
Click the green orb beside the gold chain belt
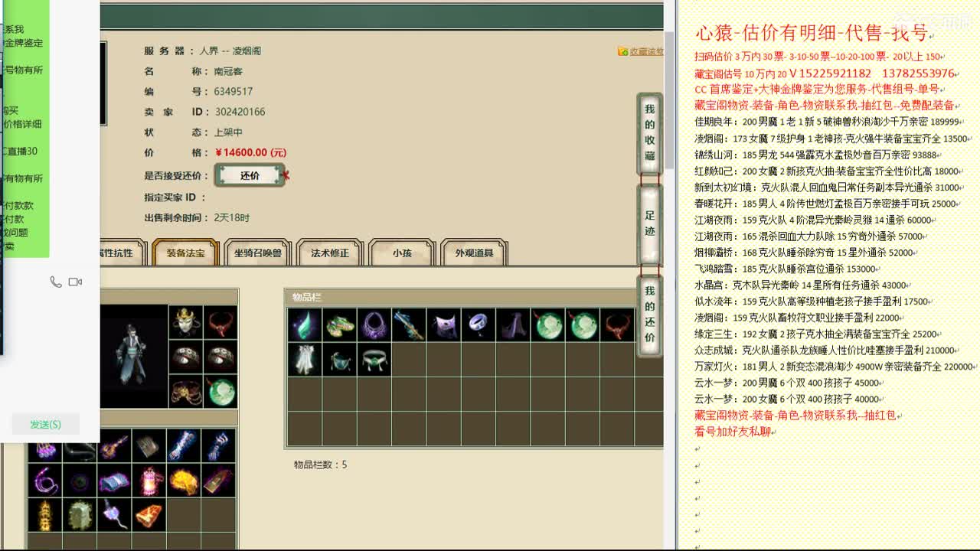pos(220,391)
